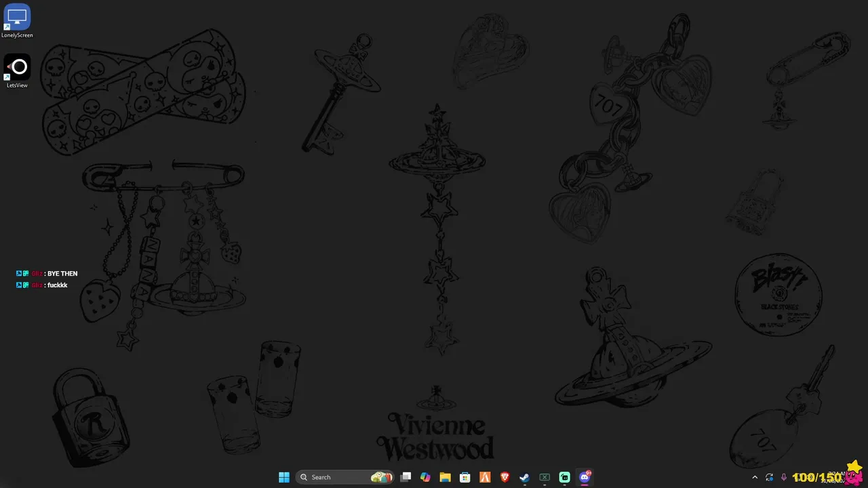Switch to the mint green Streamlabs taskbar app

(564, 477)
